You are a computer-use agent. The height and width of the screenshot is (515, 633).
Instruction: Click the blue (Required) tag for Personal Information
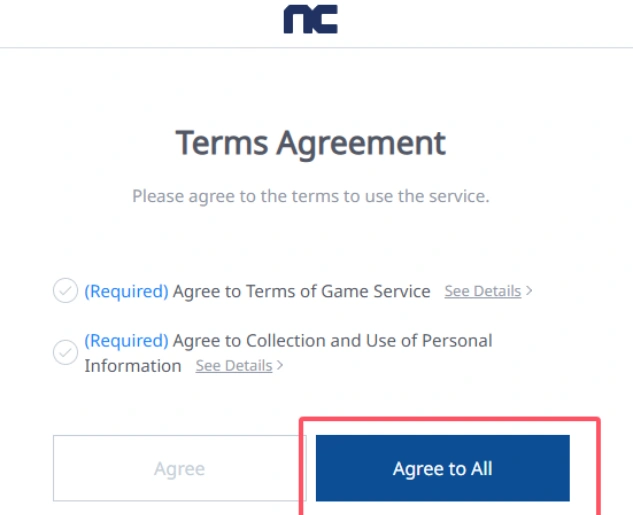click(x=126, y=341)
